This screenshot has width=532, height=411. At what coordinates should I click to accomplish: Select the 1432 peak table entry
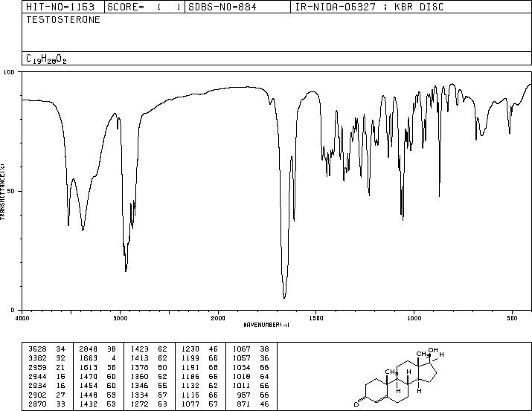(x=97, y=404)
